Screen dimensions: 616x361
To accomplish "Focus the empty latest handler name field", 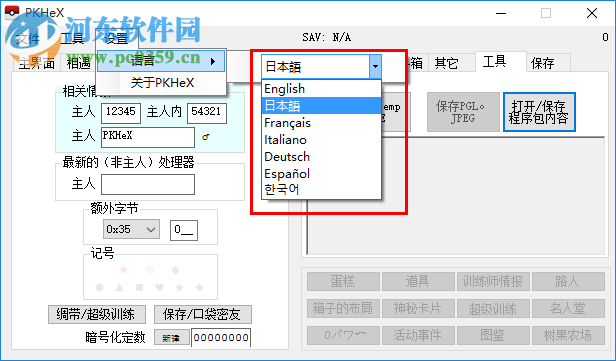I will tap(148, 185).
